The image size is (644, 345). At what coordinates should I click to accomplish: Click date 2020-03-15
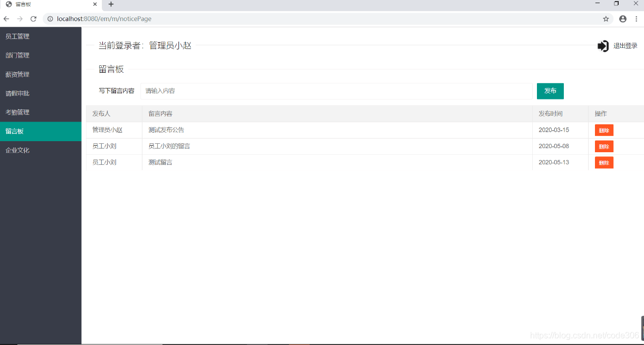tap(554, 130)
